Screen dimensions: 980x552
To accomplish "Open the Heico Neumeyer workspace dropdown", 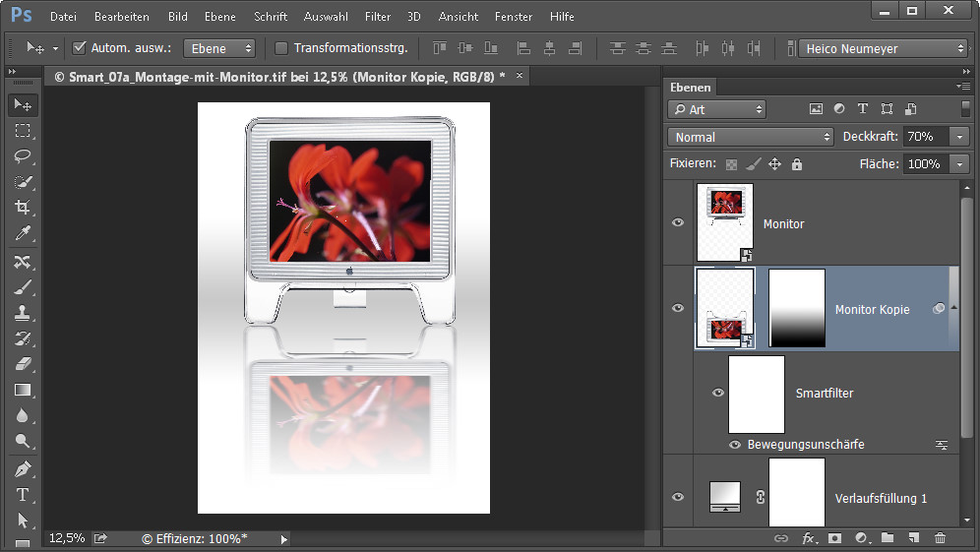I will pos(884,48).
